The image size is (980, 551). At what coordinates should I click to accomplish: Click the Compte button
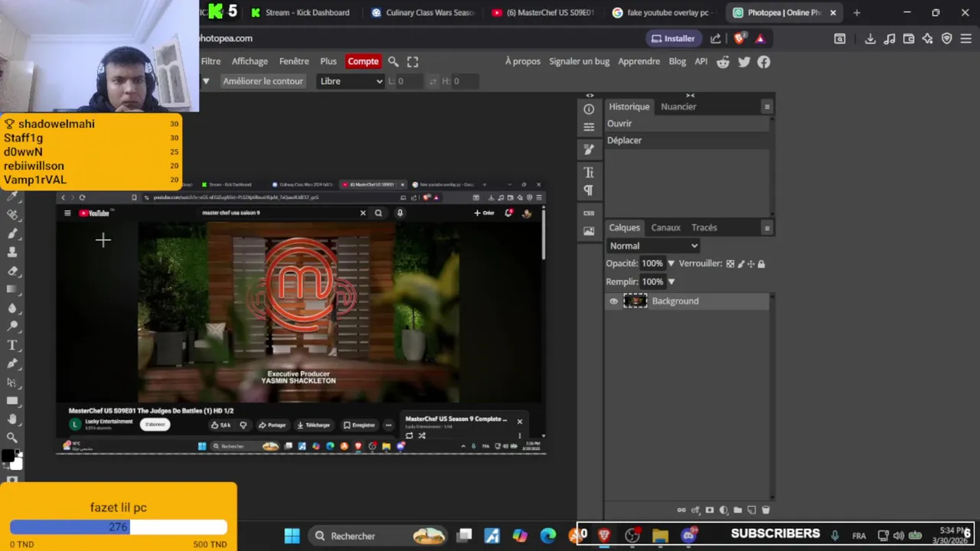(x=363, y=61)
